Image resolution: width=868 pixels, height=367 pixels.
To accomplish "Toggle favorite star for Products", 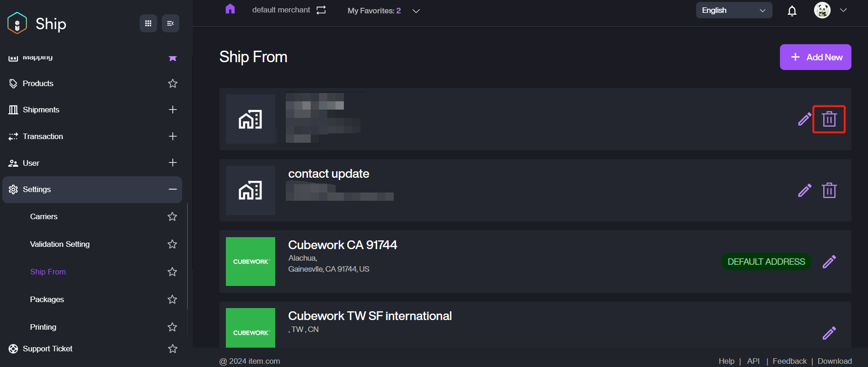I will coord(172,83).
